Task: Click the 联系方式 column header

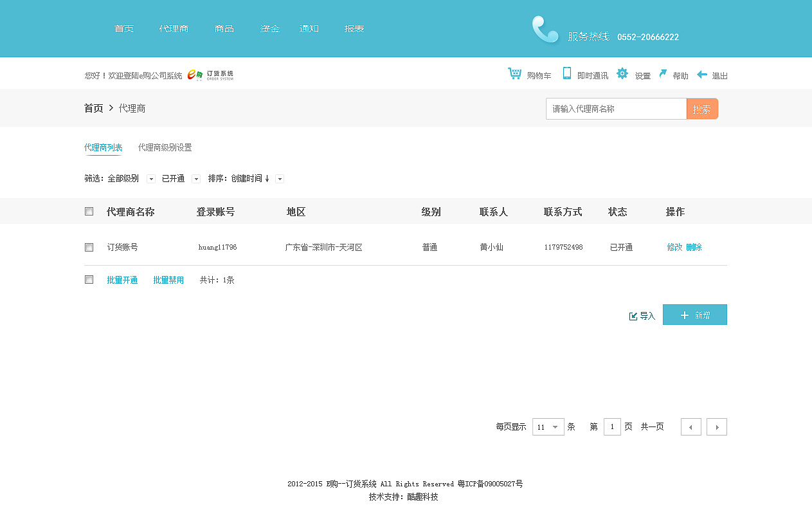Action: tap(563, 212)
